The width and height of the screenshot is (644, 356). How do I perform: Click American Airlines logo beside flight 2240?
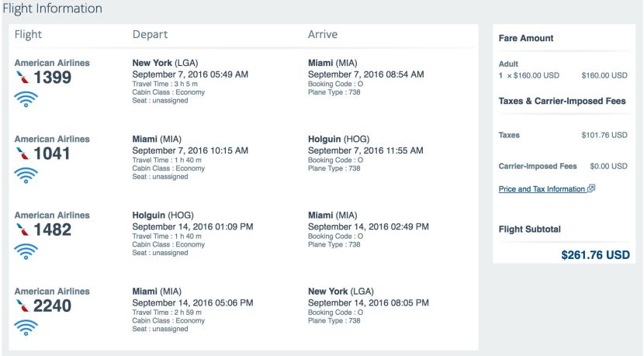[22, 306]
